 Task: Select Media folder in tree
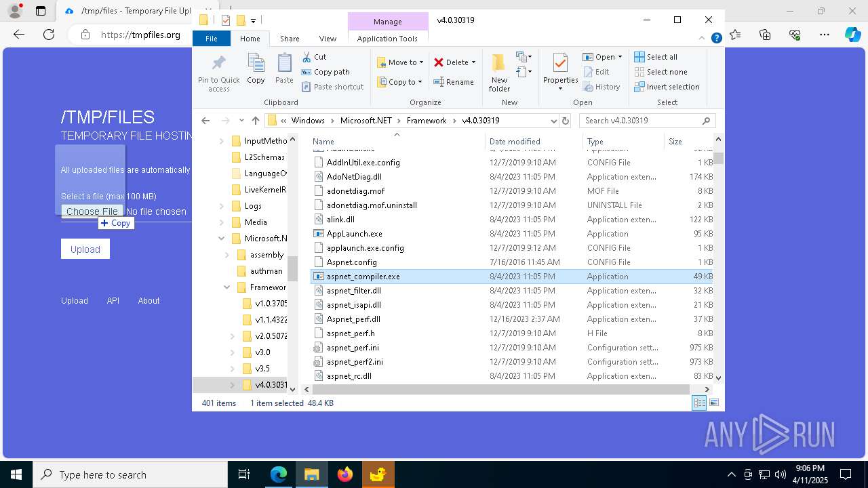(x=256, y=222)
